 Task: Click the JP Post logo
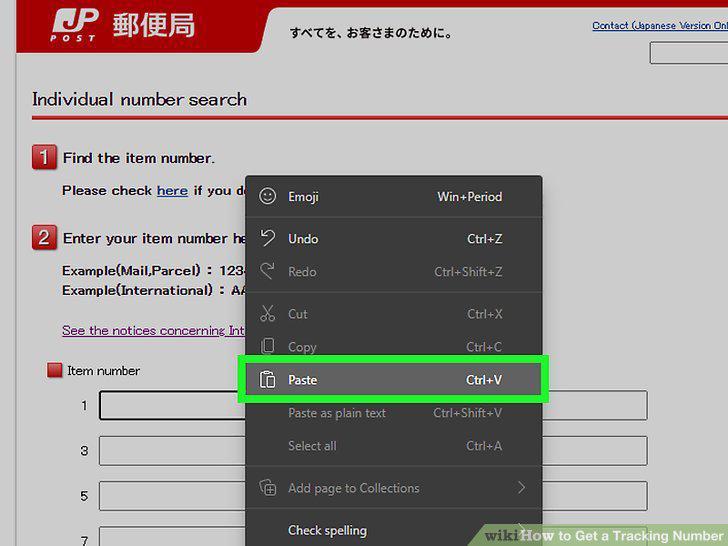pyautogui.click(x=74, y=26)
